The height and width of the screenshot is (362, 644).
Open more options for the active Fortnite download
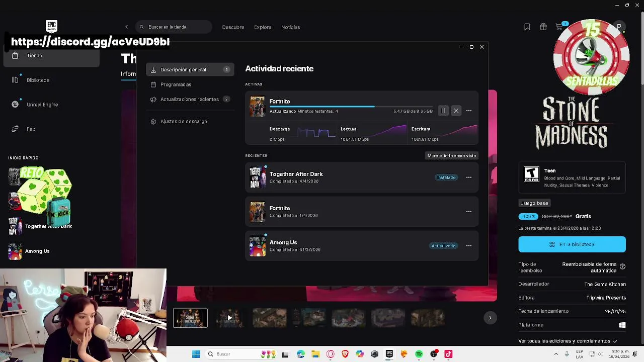469,111
